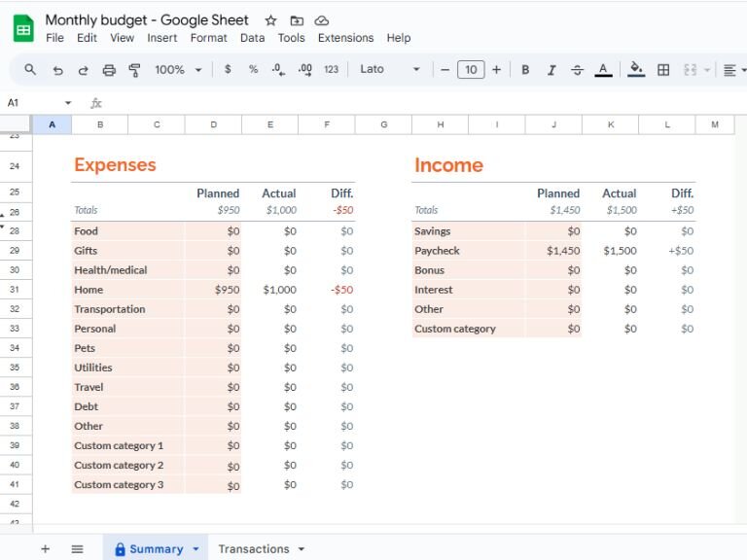Screen dimensions: 747x560
Task: Click the undo arrow
Action: pyautogui.click(x=57, y=70)
